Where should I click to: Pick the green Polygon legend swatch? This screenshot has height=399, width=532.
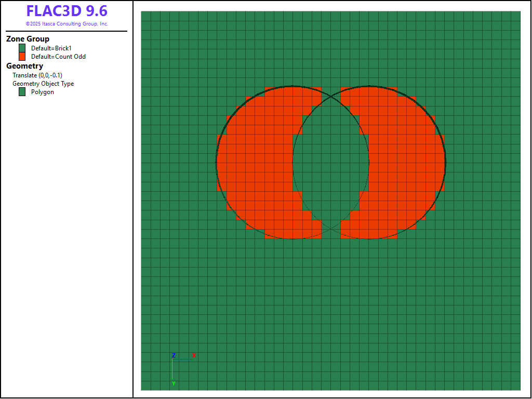[22, 92]
